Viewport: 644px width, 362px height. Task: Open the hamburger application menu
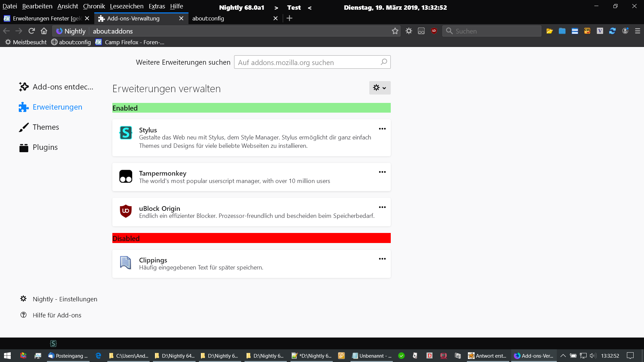[x=638, y=31]
